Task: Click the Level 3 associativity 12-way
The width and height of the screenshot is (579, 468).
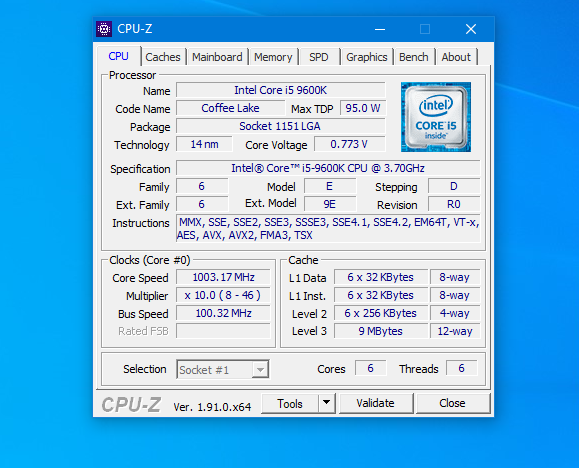Action: pos(455,331)
